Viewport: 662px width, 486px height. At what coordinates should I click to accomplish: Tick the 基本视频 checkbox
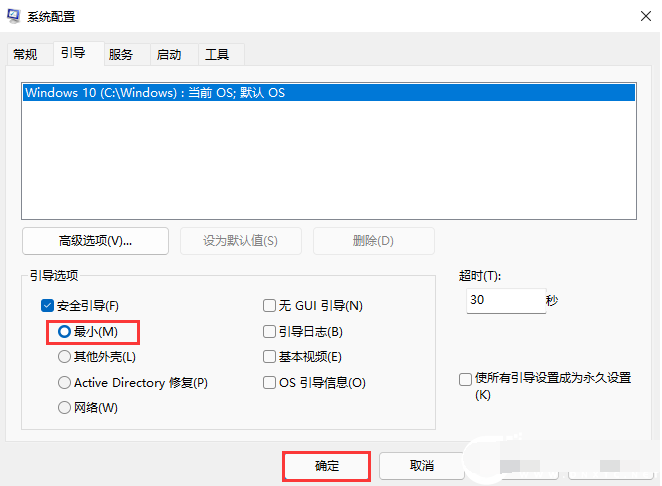pyautogui.click(x=269, y=357)
